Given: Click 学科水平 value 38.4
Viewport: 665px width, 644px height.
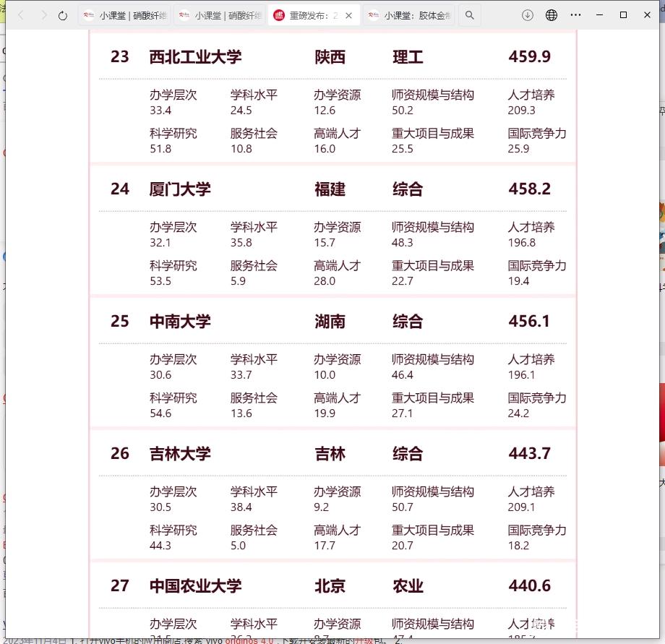Looking at the screenshot, I should point(241,507).
